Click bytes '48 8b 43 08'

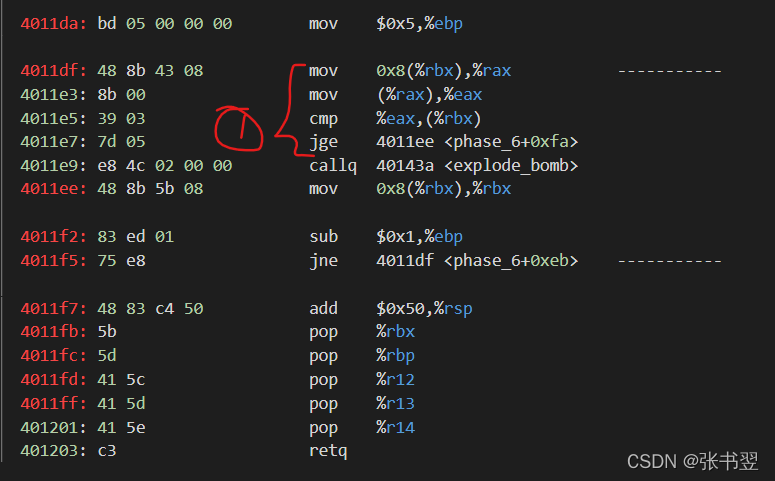click(150, 70)
